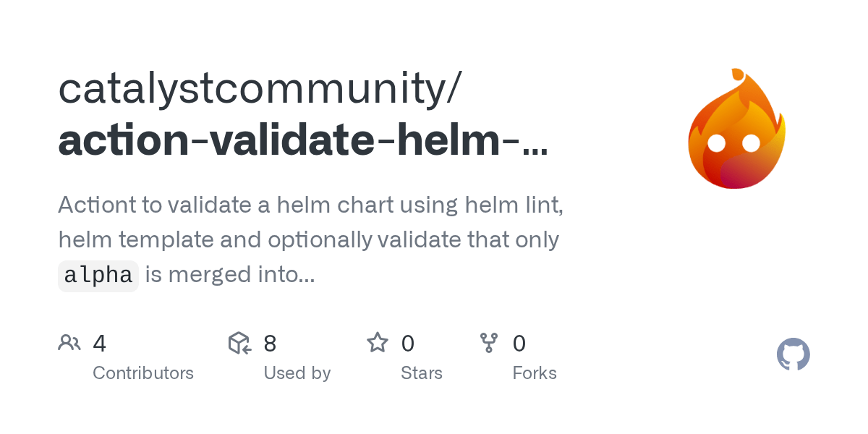Click the stars count 0

pos(408,343)
